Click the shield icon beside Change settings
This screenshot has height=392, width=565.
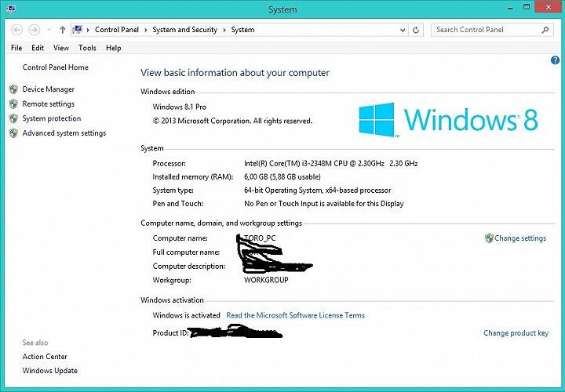[x=489, y=238]
